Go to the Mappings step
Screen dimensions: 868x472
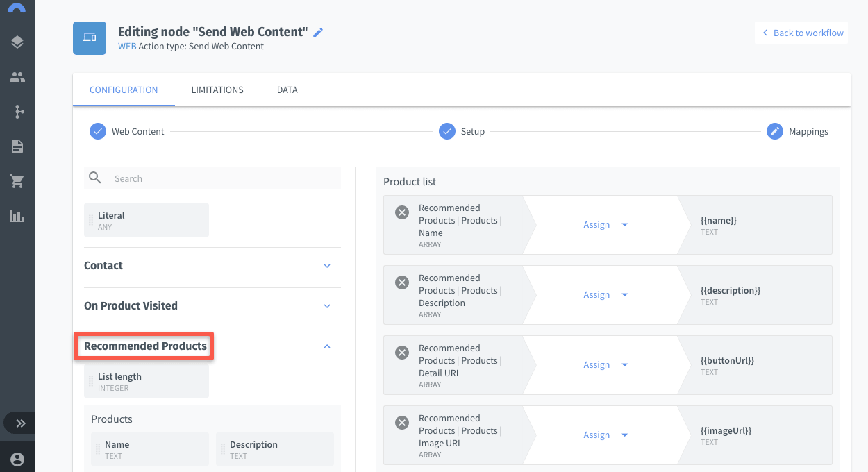point(798,131)
